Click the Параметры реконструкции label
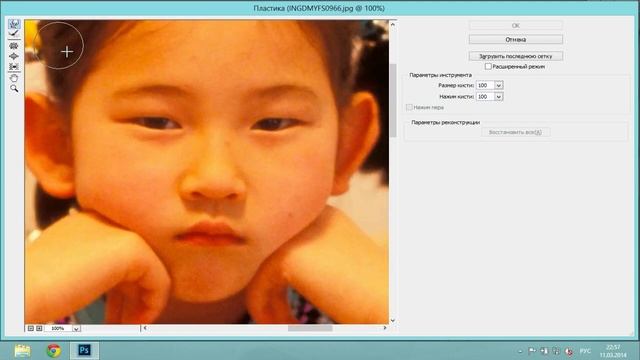This screenshot has height=360, width=640. [x=445, y=122]
